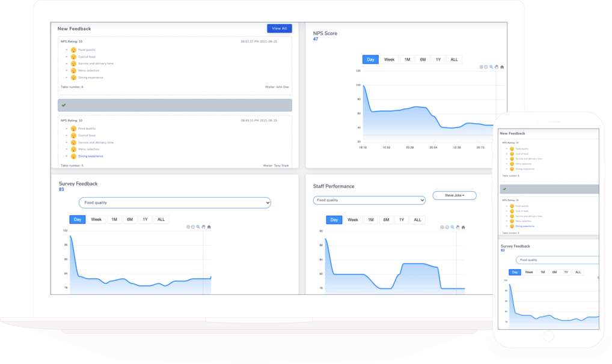Image resolution: width=612 pixels, height=364 pixels.
Task: Enable pan hand tool on Staff Performance chart
Action: 457,227
